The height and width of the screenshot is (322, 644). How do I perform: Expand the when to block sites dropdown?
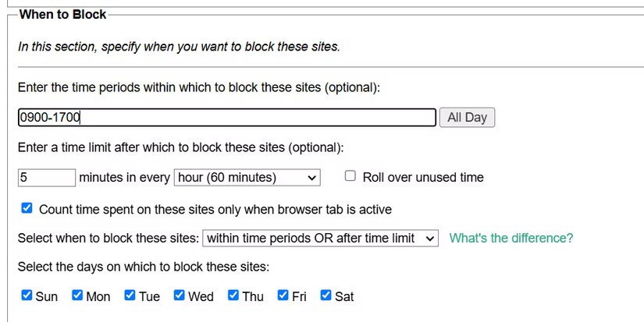click(x=320, y=238)
